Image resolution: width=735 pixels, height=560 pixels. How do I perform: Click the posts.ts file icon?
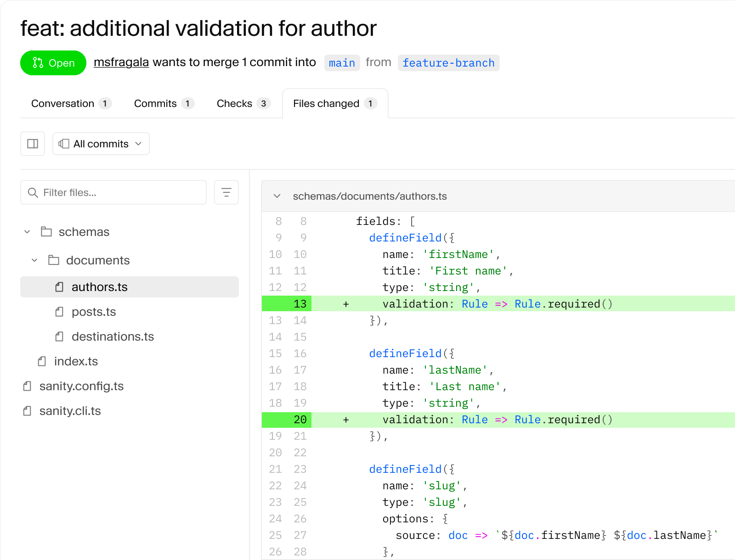[59, 312]
